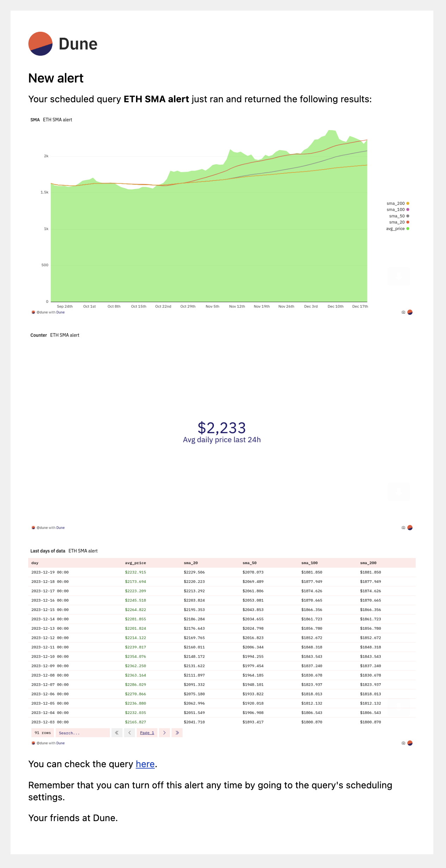Click the 91 rows indicator

43,733
